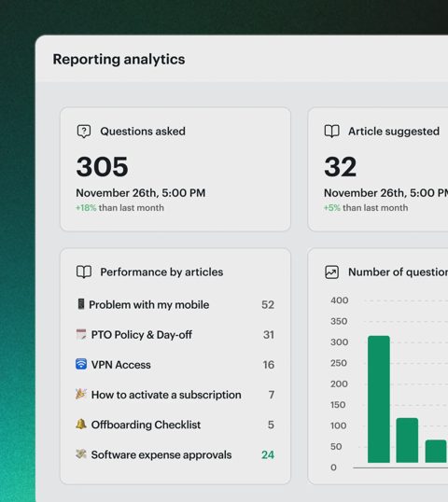Click the Questions asked speech bubble icon
The image size is (448, 502).
pyautogui.click(x=84, y=132)
